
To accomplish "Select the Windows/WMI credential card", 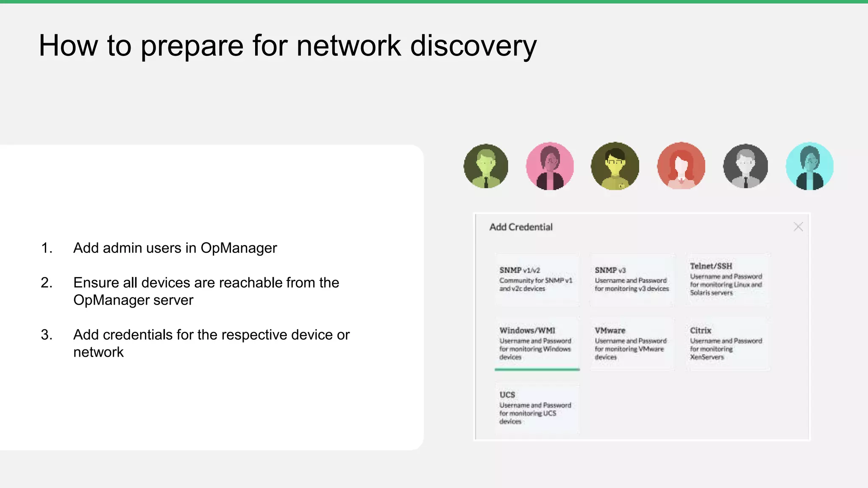I will click(x=537, y=344).
